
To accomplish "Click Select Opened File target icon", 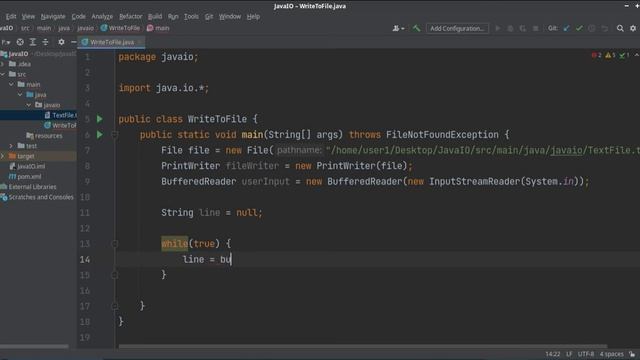I will pyautogui.click(x=20, y=42).
